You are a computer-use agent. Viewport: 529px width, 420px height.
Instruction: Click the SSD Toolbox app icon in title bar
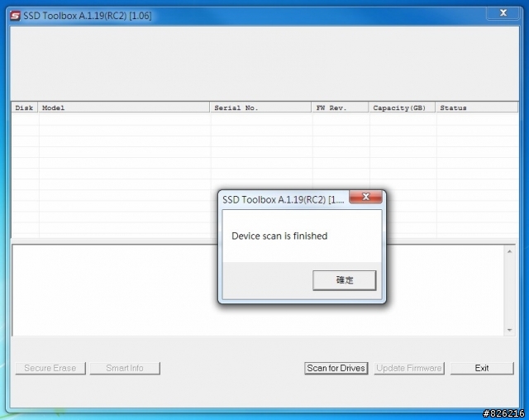tap(15, 16)
